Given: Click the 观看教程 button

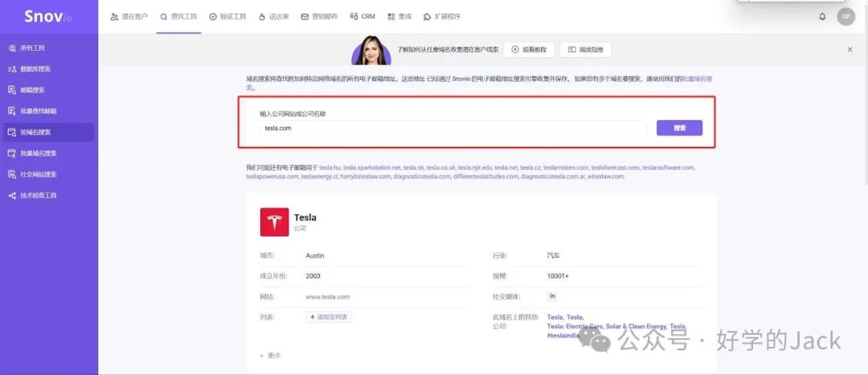Looking at the screenshot, I should [x=529, y=50].
